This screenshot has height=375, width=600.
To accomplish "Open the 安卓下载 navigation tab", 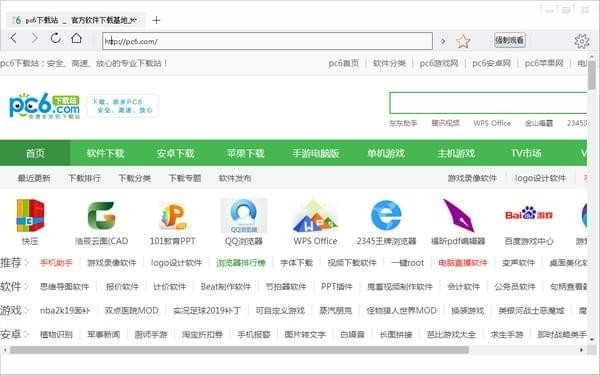I will (175, 153).
